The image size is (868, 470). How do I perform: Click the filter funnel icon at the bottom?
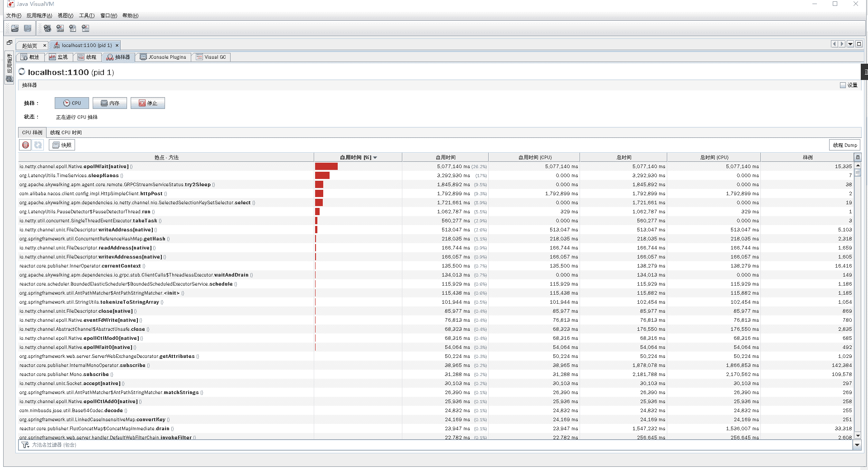(25, 445)
